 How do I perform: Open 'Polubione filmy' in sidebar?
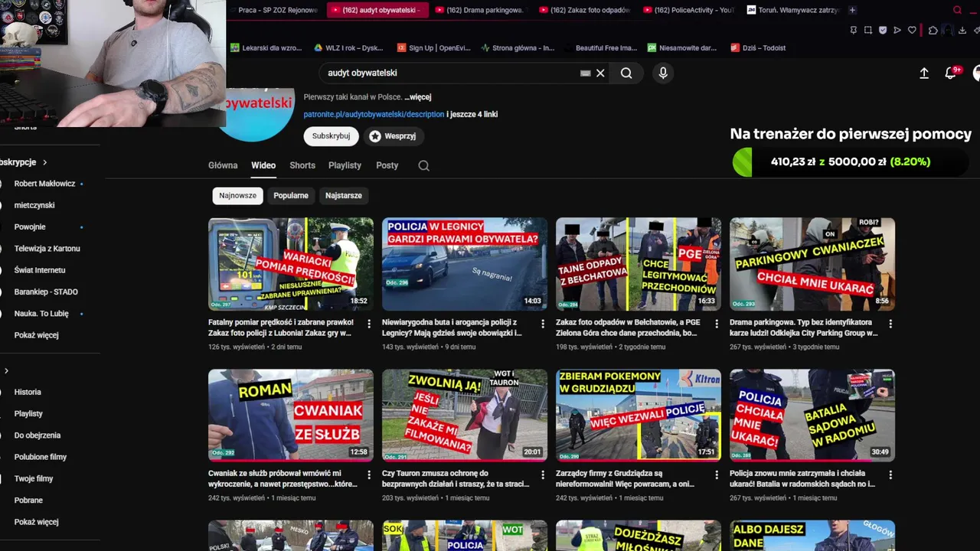pyautogui.click(x=40, y=457)
